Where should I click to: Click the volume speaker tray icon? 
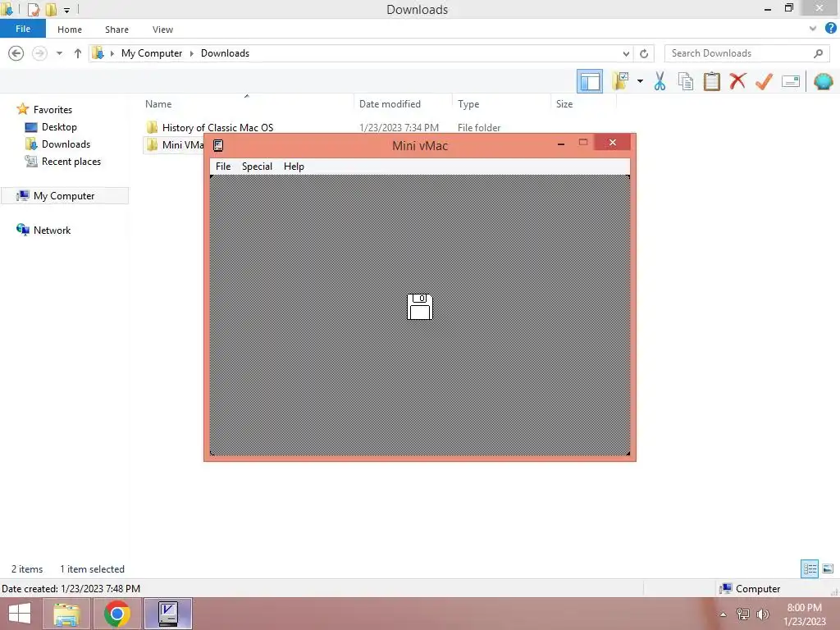click(762, 614)
